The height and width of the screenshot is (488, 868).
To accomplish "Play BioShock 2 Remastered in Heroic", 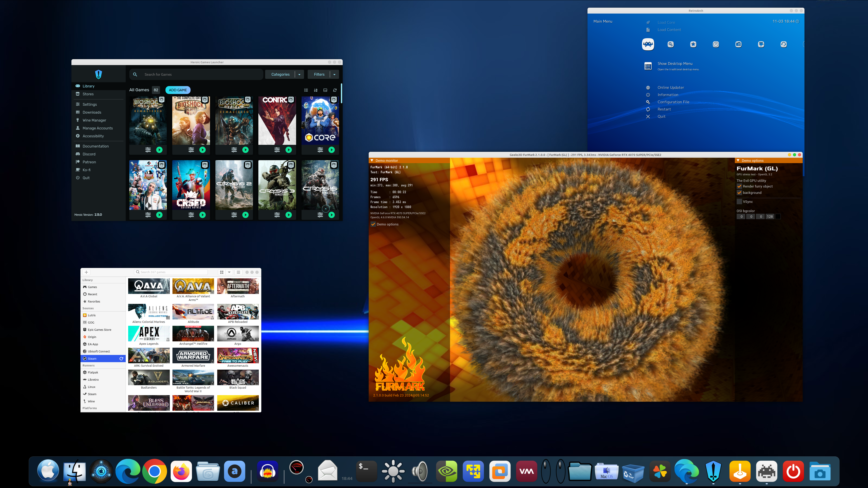I will [x=159, y=150].
